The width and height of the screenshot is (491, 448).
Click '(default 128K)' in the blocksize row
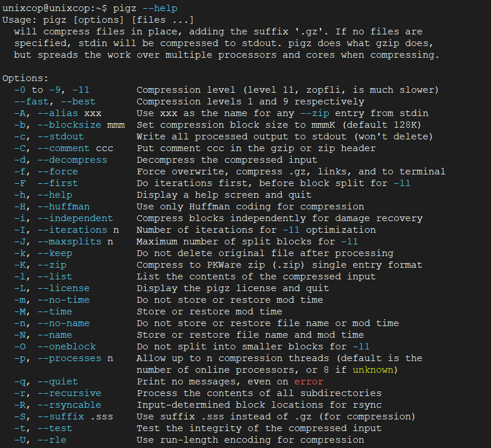[x=382, y=125]
